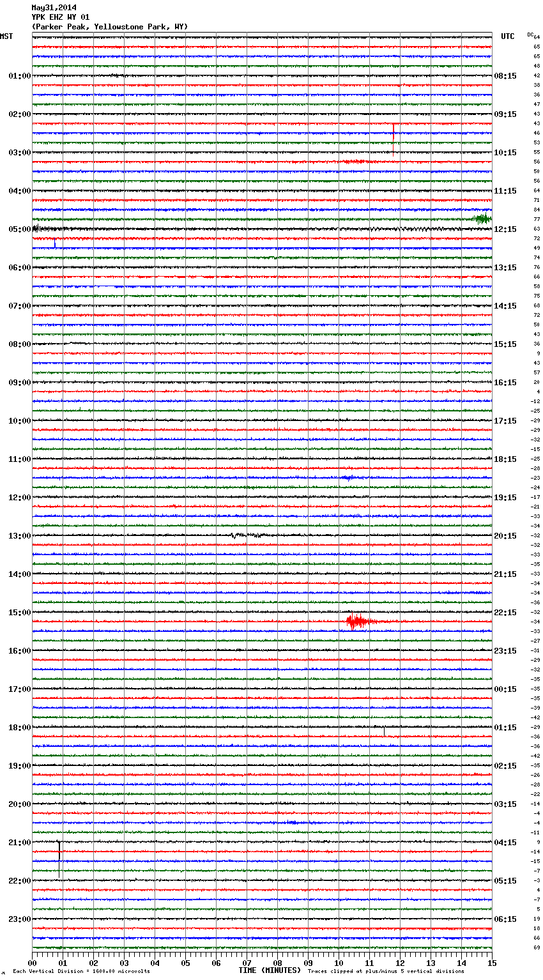This screenshot has height=980, width=543.
Task: Click the black wiggle on the 13:00 trace
Action: [248, 535]
